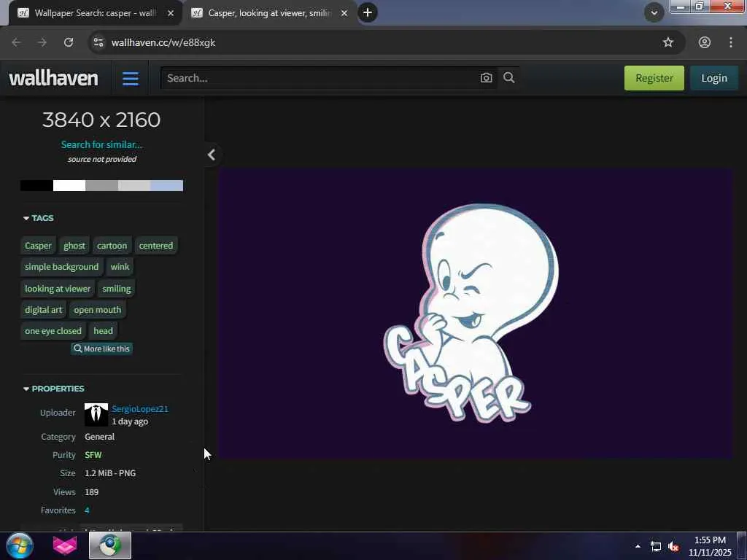Open the tab search dropdown arrow
Viewport: 747px width, 560px height.
pos(654,13)
